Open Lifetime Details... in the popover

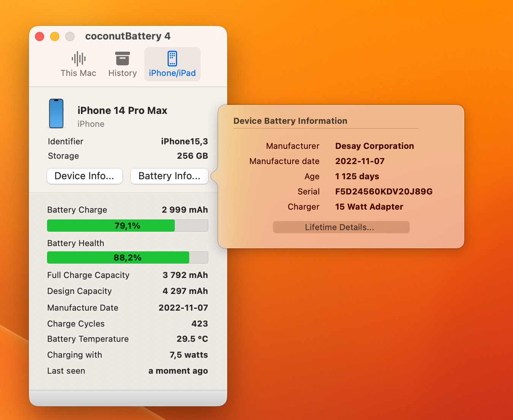tap(341, 227)
